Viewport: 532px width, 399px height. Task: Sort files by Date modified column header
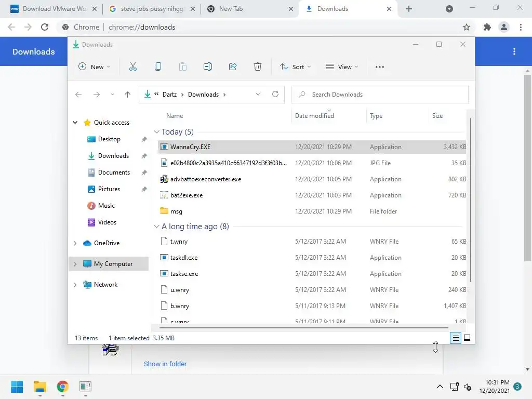[x=314, y=116]
